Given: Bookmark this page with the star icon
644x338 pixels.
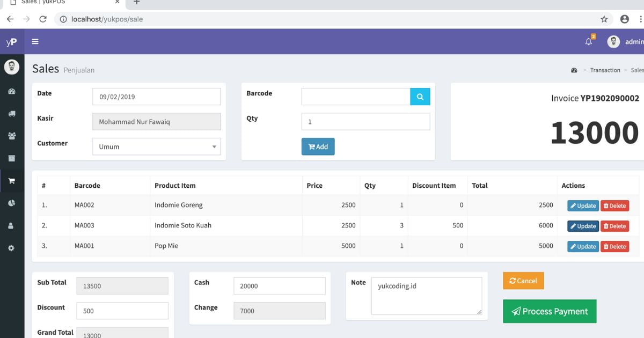Looking at the screenshot, I should (604, 19).
